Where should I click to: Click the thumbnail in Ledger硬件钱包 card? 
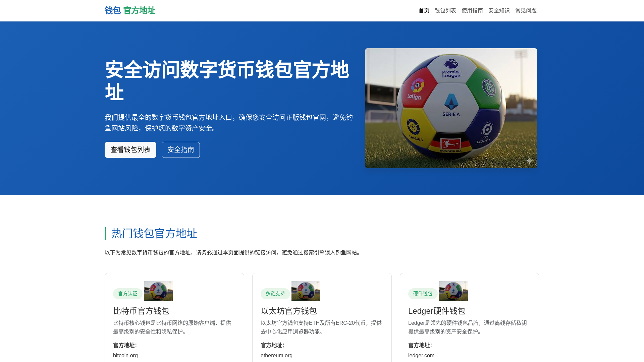click(453, 291)
